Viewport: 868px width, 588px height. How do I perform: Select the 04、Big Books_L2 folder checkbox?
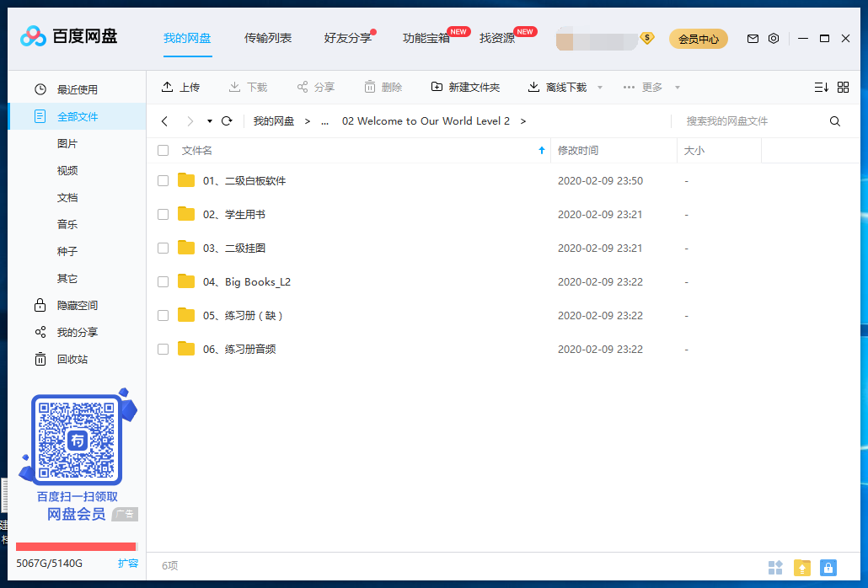[163, 282]
